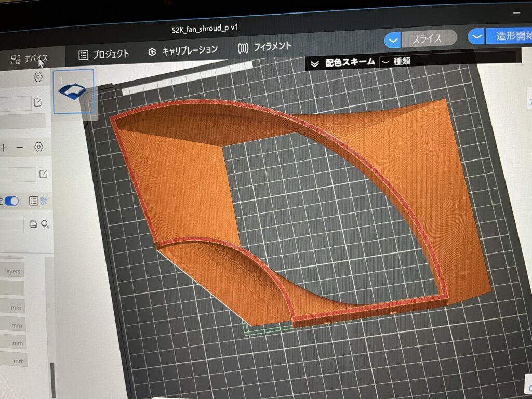Toggle the blue advanced settings switch
Image resolution: width=532 pixels, height=399 pixels.
point(12,201)
